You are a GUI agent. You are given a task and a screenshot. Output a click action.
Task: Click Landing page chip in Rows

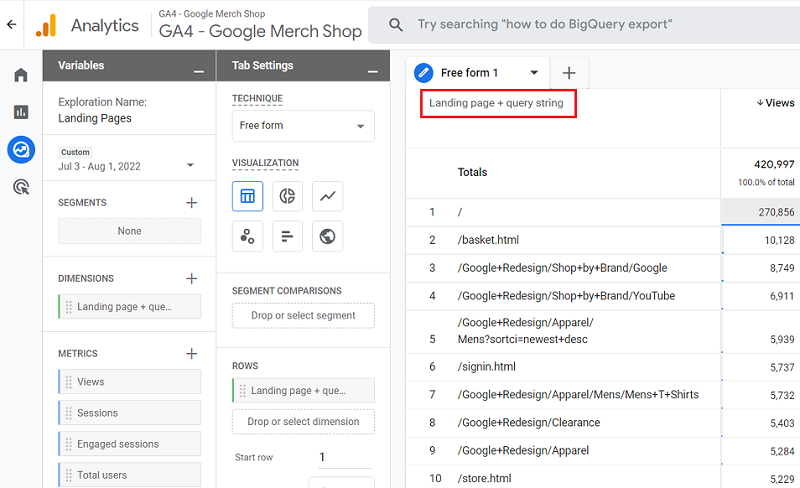[303, 391]
